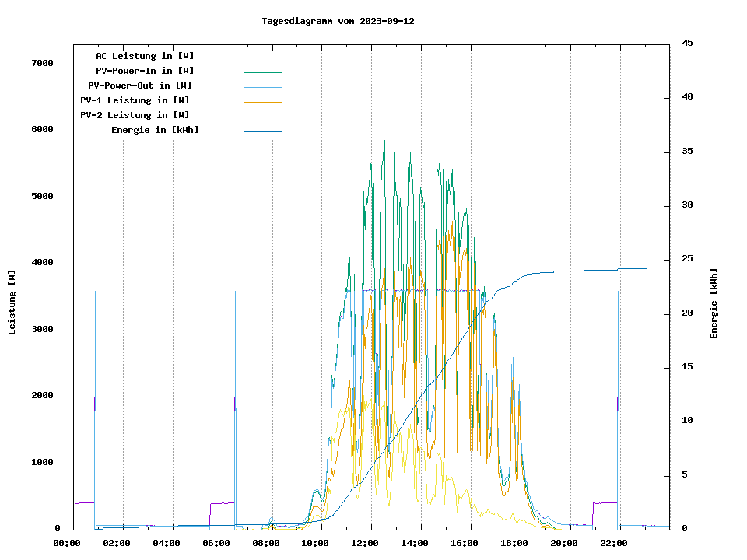Image resolution: width=747 pixels, height=560 pixels.
Task: Click the 7000 tick on the left axis
Action: pyautogui.click(x=42, y=64)
